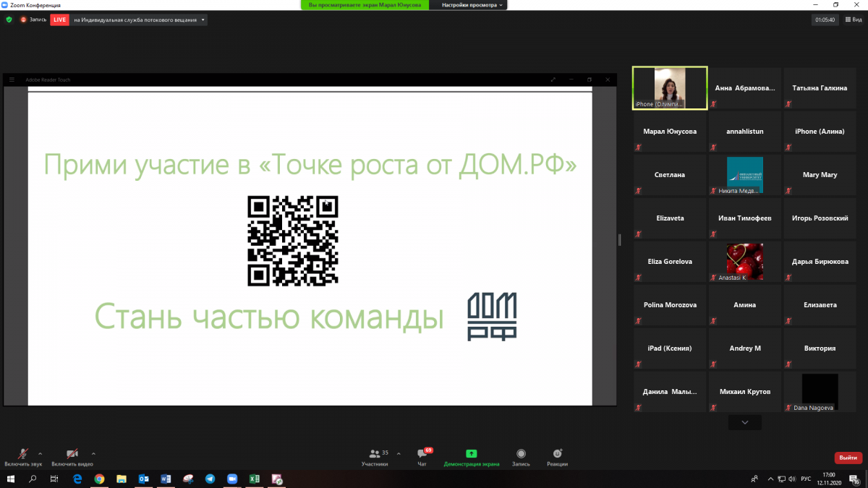868x488 pixels.
Task: Select 'Иван Тимофеев' participant tile
Action: tap(745, 218)
